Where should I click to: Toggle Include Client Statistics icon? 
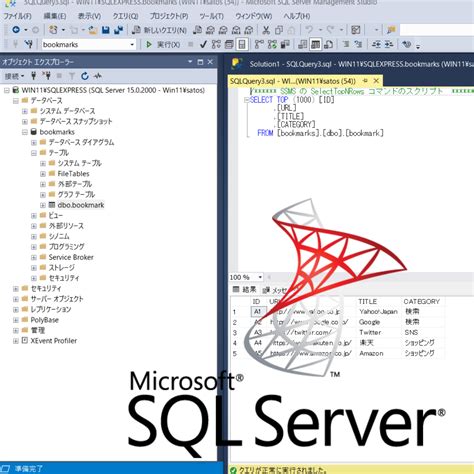(285, 44)
